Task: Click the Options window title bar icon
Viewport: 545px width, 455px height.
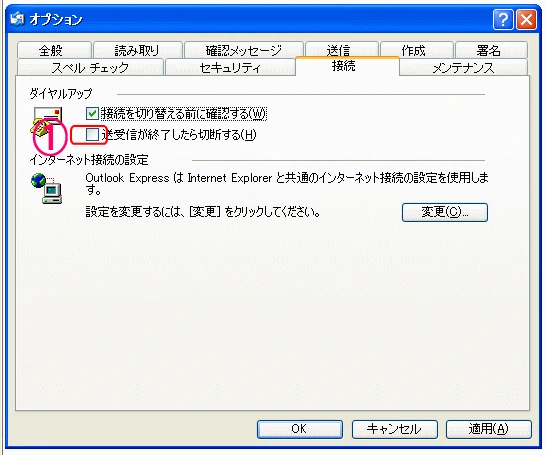Action: [17, 19]
